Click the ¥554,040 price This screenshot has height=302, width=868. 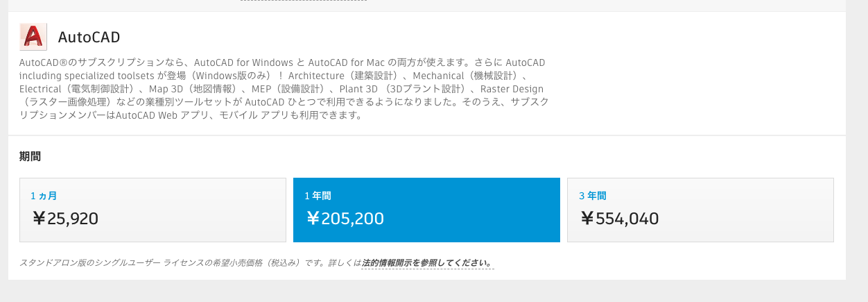pos(619,219)
